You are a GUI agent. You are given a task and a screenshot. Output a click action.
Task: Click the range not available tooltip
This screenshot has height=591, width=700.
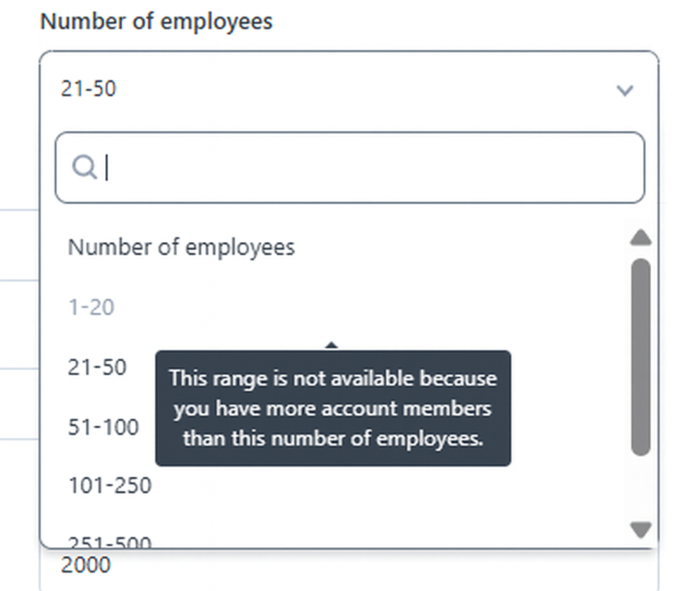tap(333, 408)
